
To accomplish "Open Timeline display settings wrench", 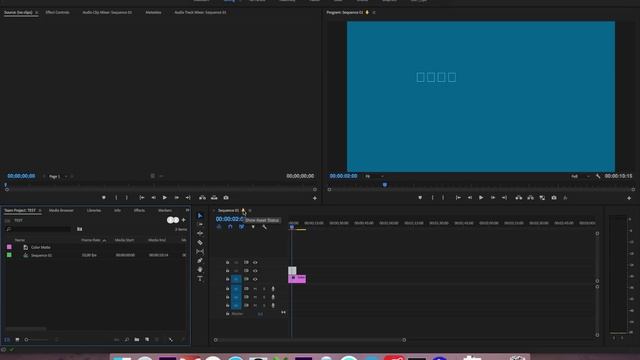I will [264, 227].
